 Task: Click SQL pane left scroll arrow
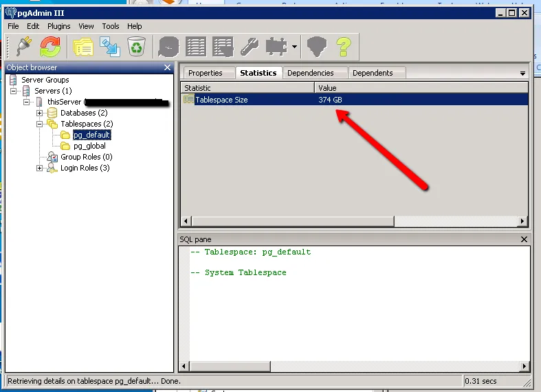(184, 366)
